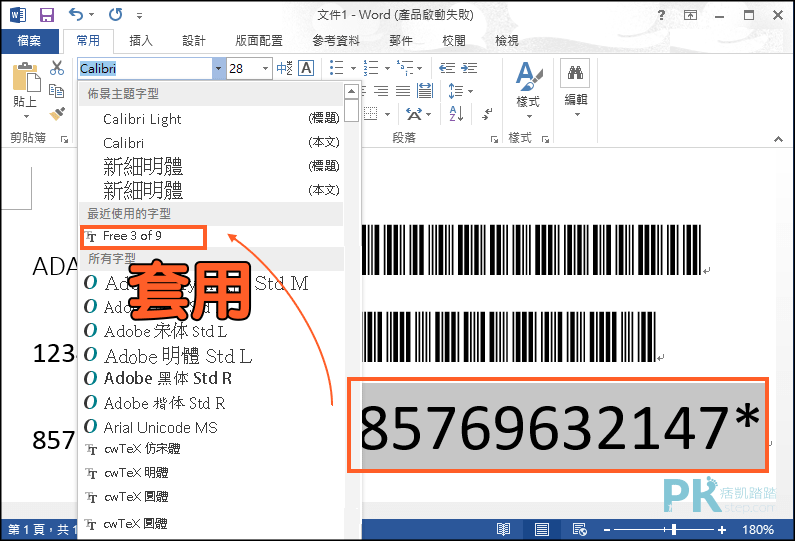Switch to Read Mode view icon
Screen dimensions: 795x541
click(503, 530)
